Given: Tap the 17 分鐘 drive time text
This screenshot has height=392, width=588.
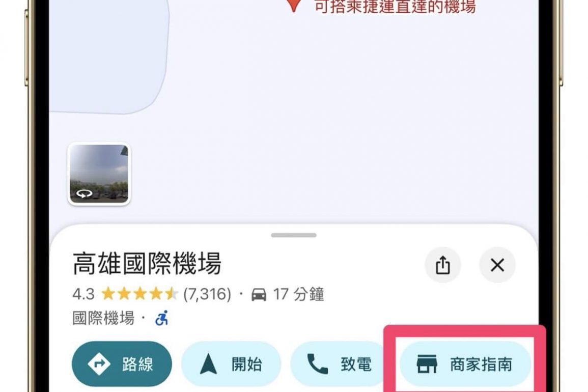Looking at the screenshot, I should [x=298, y=294].
